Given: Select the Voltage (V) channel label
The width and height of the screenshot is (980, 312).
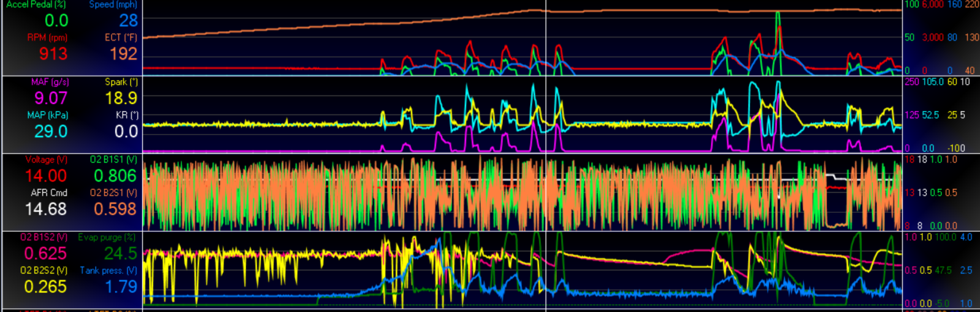Looking at the screenshot, I should pyautogui.click(x=47, y=160).
